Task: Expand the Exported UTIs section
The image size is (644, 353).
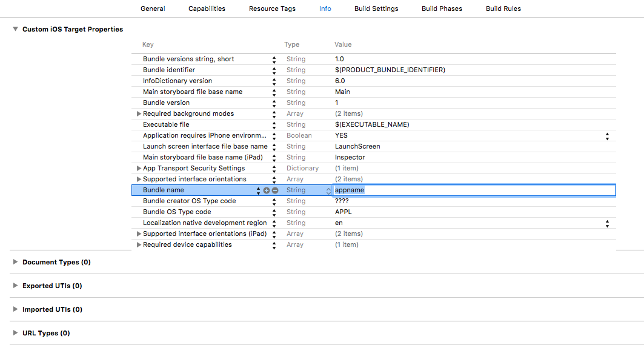Action: pos(15,286)
